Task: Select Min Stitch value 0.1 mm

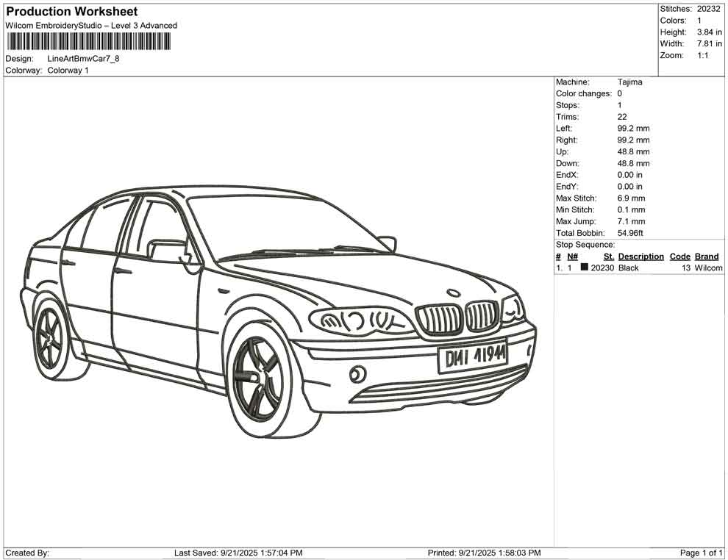Action: [631, 209]
